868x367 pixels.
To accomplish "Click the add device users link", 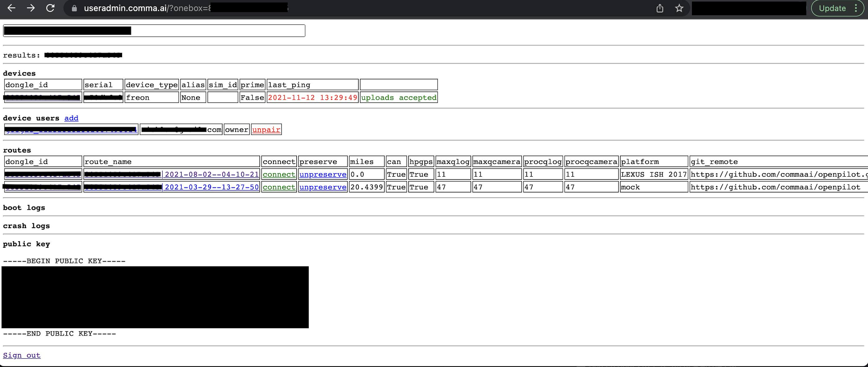I will coord(71,118).
